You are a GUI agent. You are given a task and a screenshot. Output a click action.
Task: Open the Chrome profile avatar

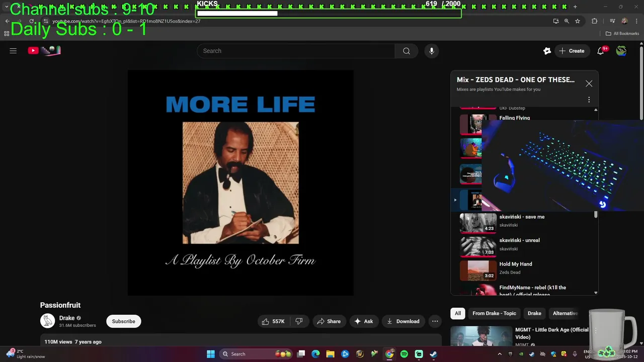(x=624, y=21)
